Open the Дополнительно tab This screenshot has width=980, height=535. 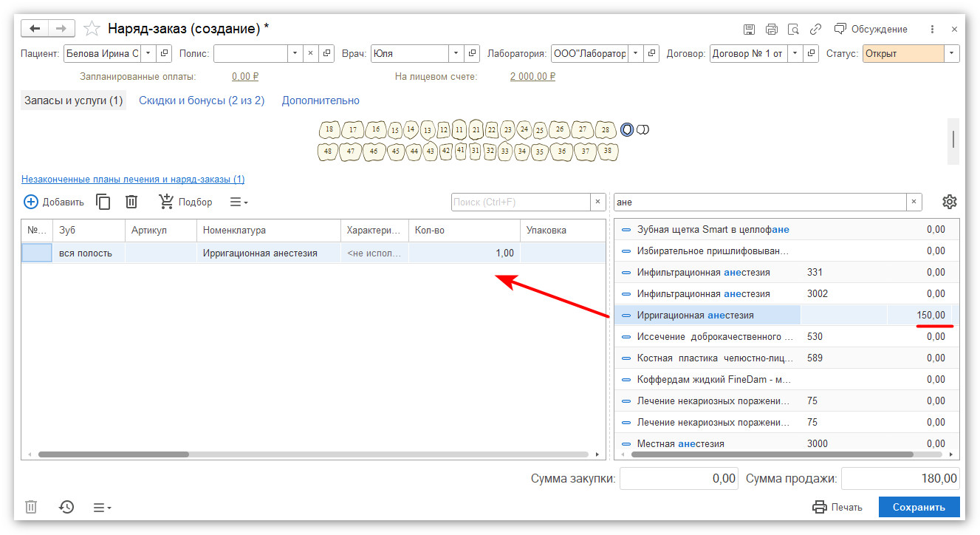pos(321,100)
